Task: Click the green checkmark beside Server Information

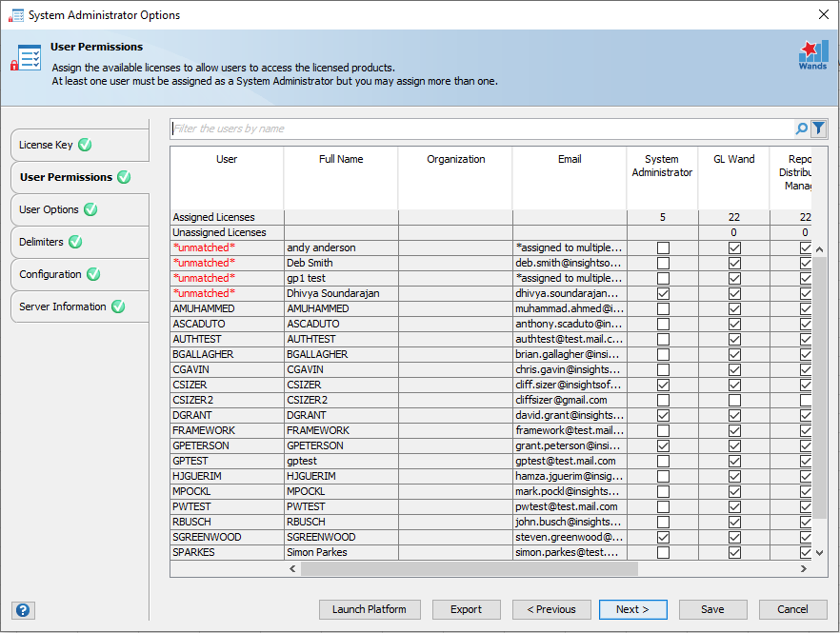Action: pos(116,307)
